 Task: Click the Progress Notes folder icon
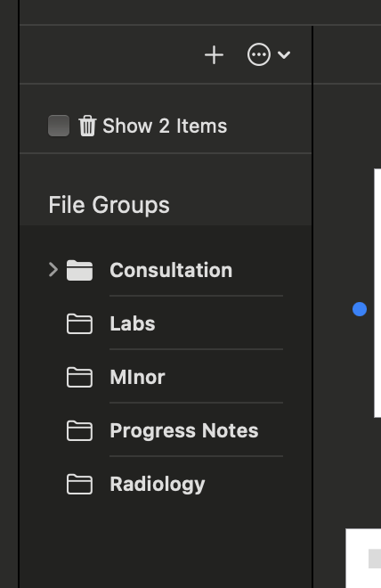pos(79,431)
